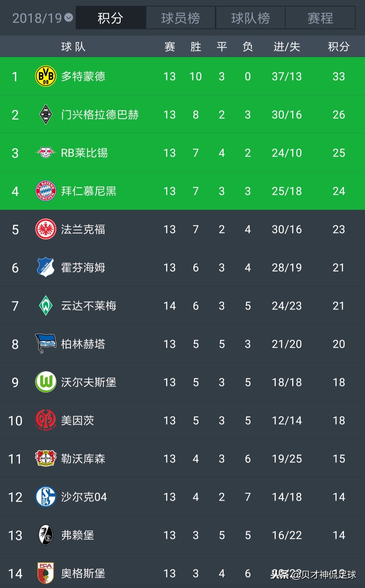Tap the Schalke 04 crest
Screen dimensions: 365x588
46,497
